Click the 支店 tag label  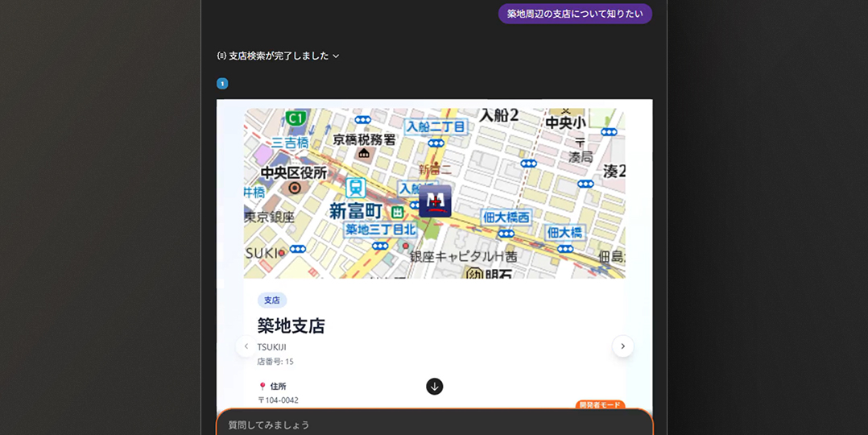272,300
